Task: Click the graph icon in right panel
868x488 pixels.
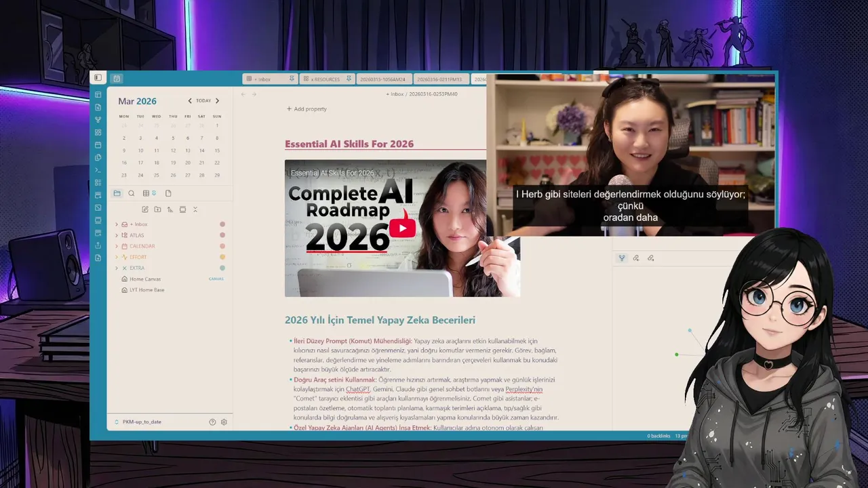Action: 622,258
